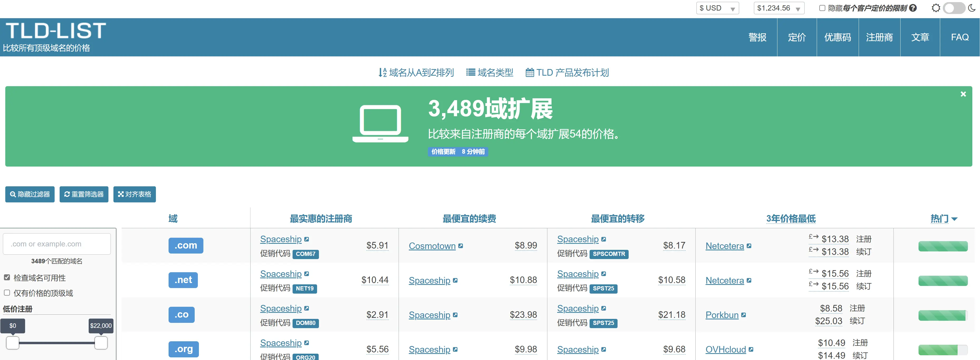Sort by 最便宜的续费 column header
Image resolution: width=980 pixels, height=360 pixels.
pyautogui.click(x=469, y=218)
